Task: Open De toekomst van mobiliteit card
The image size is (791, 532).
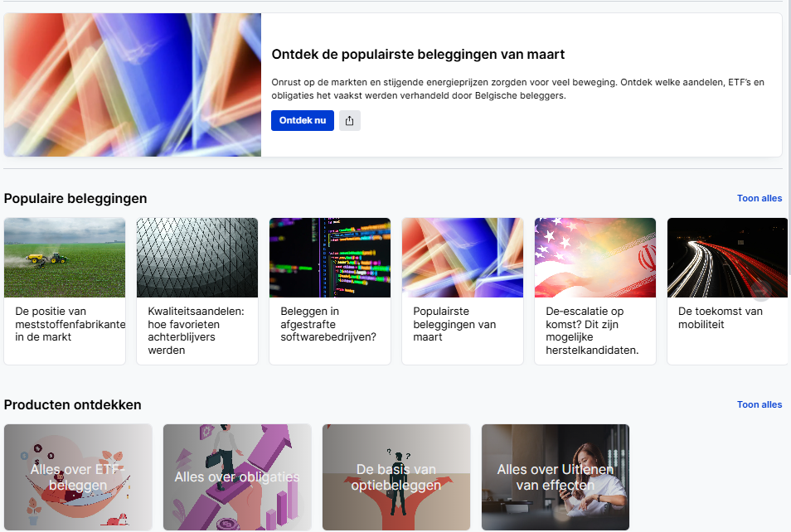Action: pos(727,291)
